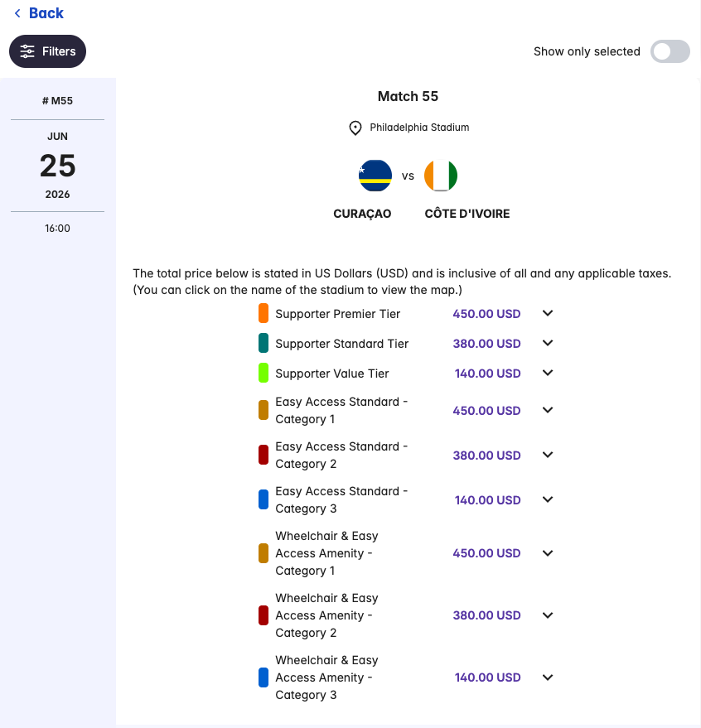Viewport: 701px width, 728px height.
Task: Expand Wheelchair & Easy Access Category 2
Action: pos(547,615)
